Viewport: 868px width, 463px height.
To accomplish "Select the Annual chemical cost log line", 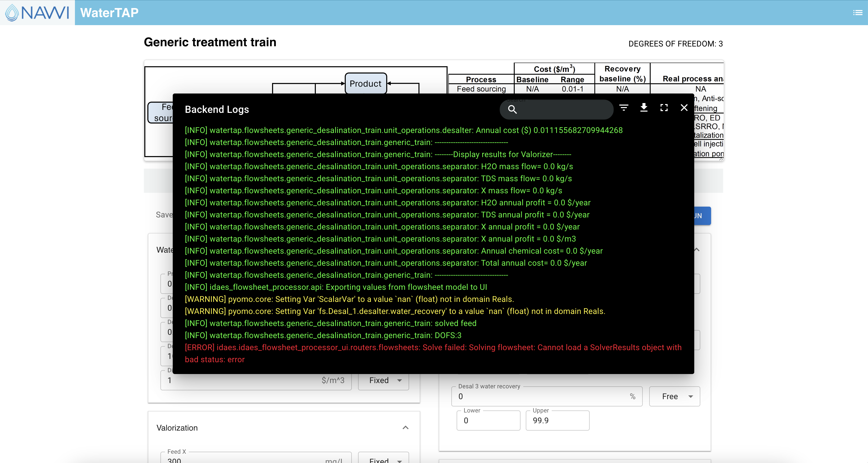I will [394, 251].
